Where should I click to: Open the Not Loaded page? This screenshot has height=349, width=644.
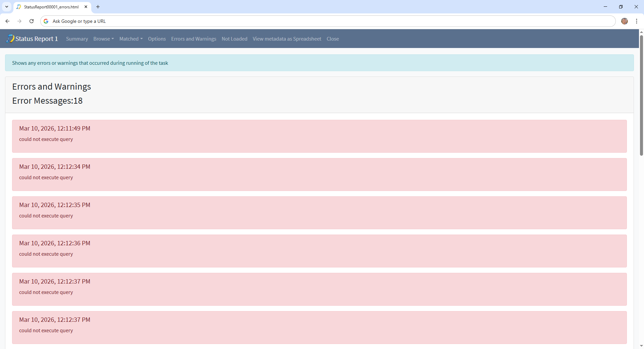coord(234,39)
